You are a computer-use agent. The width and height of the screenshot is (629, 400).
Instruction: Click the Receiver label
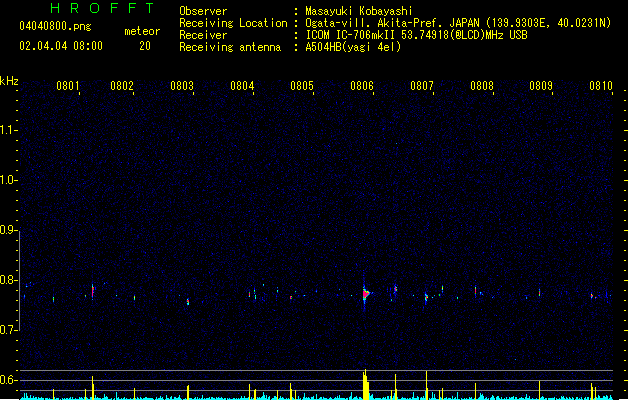(x=203, y=35)
